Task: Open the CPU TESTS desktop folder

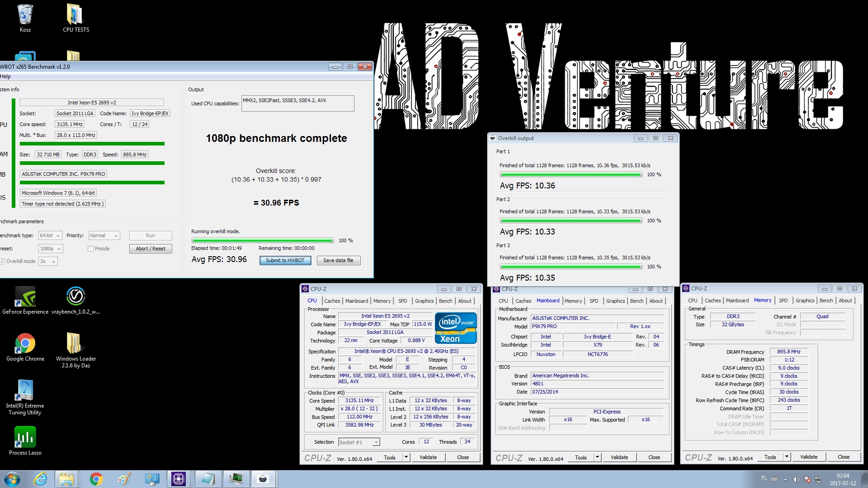Action: 75,19
